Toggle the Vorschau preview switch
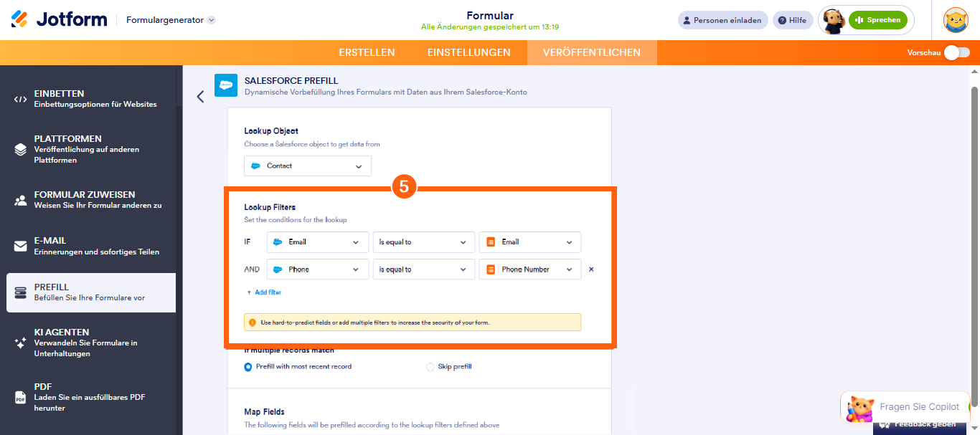980x435 pixels. (x=957, y=52)
